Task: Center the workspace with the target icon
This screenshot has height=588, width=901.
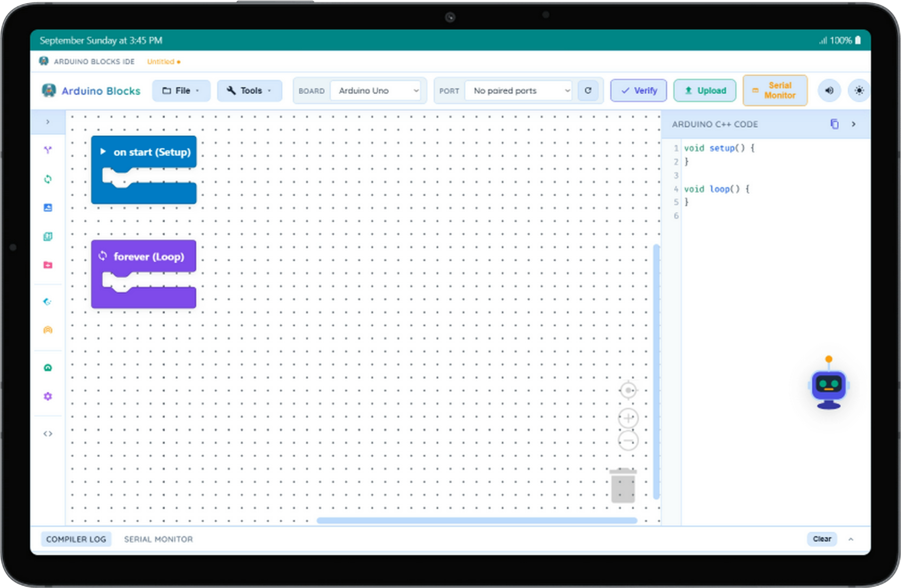Action: [628, 390]
